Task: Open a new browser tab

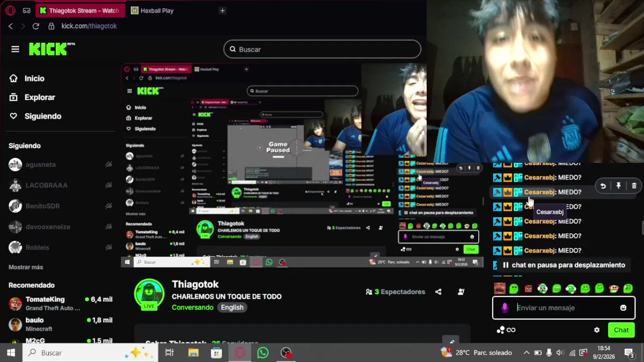Action: pyautogui.click(x=222, y=11)
